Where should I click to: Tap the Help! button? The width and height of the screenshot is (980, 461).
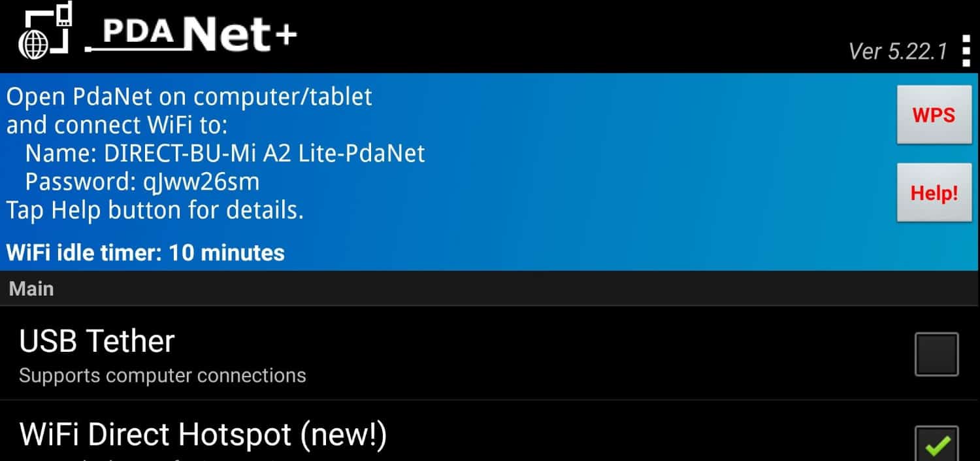[934, 193]
